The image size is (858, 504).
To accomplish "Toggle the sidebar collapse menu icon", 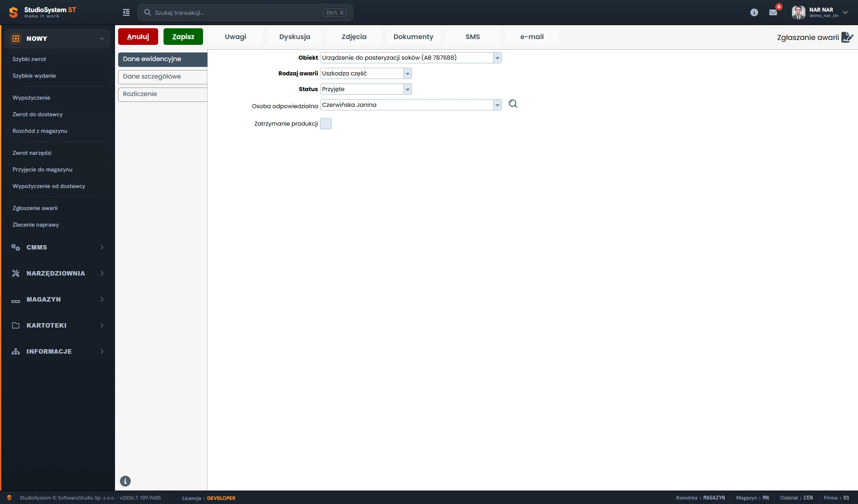I will pyautogui.click(x=126, y=13).
